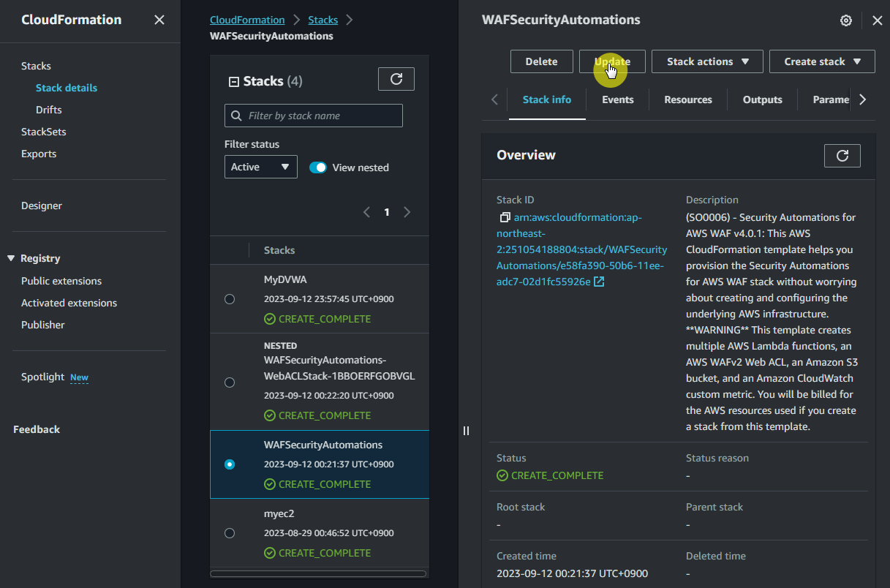890x588 pixels.
Task: Select the MyDVWA stack radio button
Action: 230,299
